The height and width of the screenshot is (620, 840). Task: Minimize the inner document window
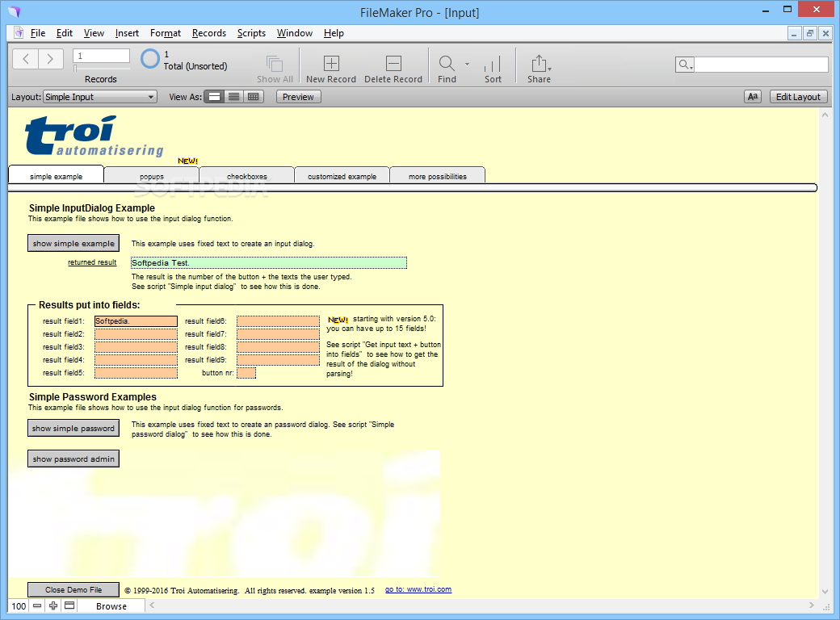click(794, 33)
